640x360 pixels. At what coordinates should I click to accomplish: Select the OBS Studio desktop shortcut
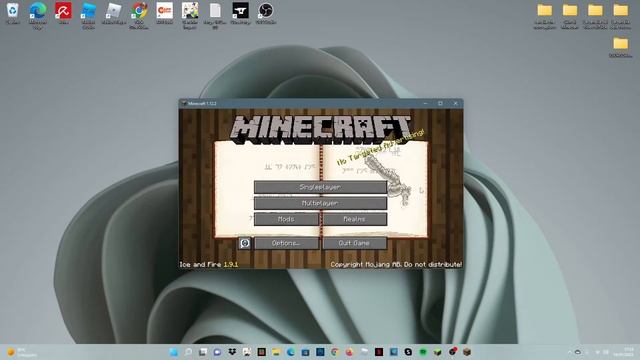click(266, 13)
